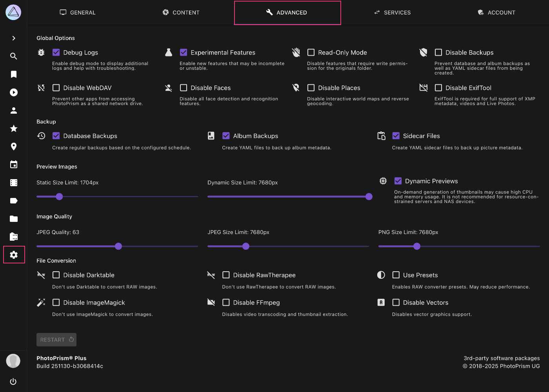549x392 pixels.
Task: Click the JPEG Quality slider handle
Action: tap(118, 246)
